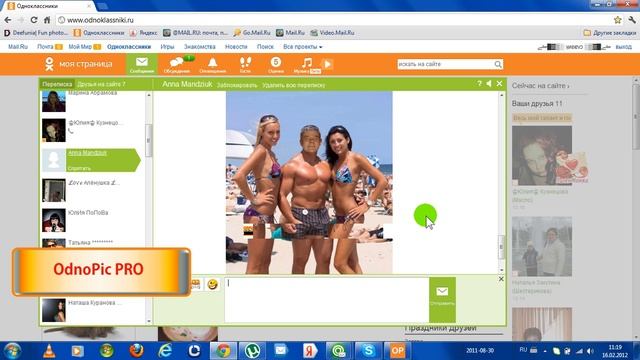Click the Скрыть link under Anna Mandziuk
640x360 pixels.
tap(79, 168)
